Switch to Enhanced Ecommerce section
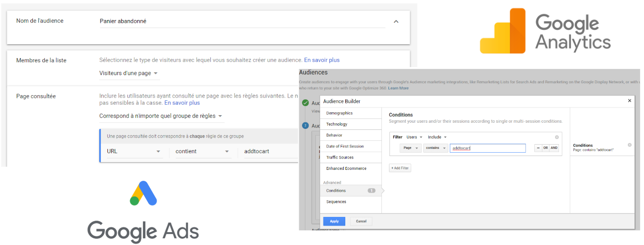Image resolution: width=644 pixels, height=245 pixels. pos(351,168)
